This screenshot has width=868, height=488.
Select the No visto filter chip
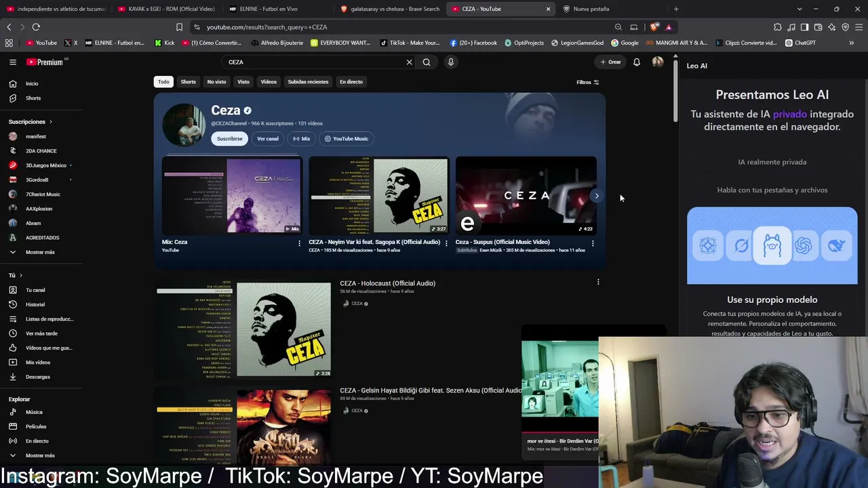click(x=216, y=82)
